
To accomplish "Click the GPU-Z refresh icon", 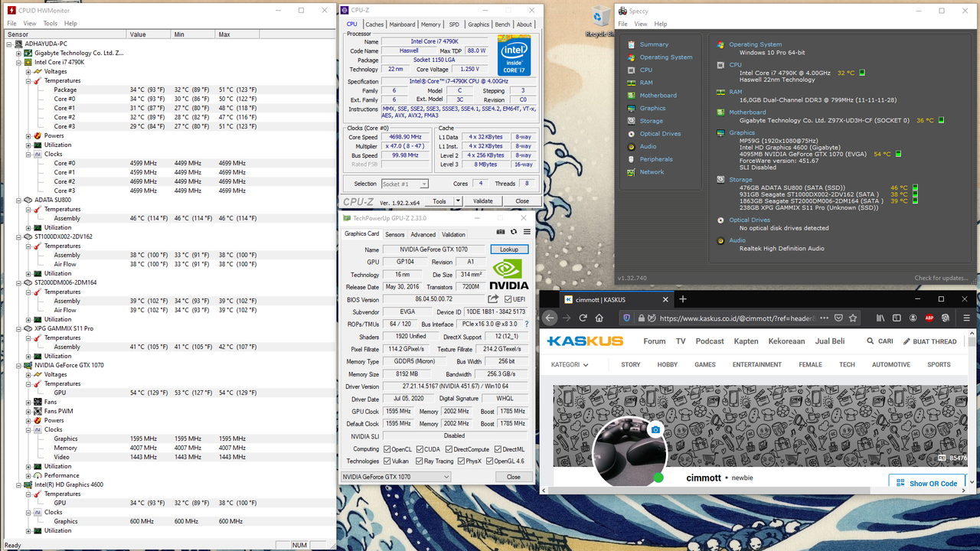I will [x=514, y=232].
